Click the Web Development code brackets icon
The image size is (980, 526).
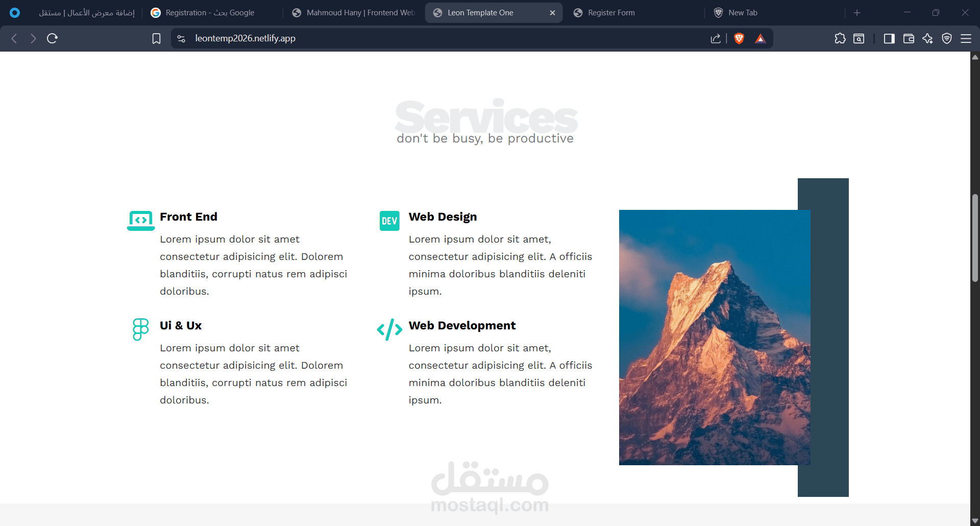389,329
